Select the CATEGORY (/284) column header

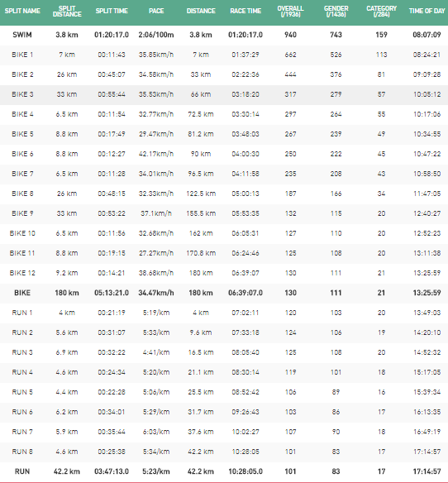(381, 11)
